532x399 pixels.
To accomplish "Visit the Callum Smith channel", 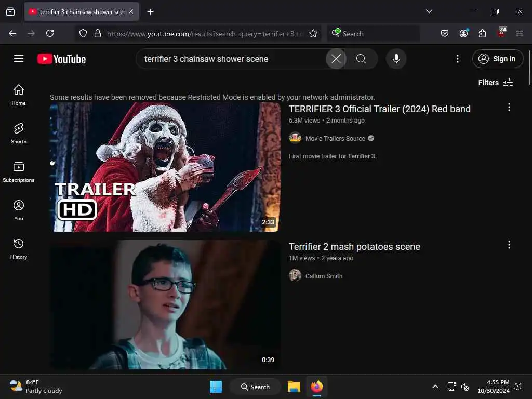I will (324, 276).
